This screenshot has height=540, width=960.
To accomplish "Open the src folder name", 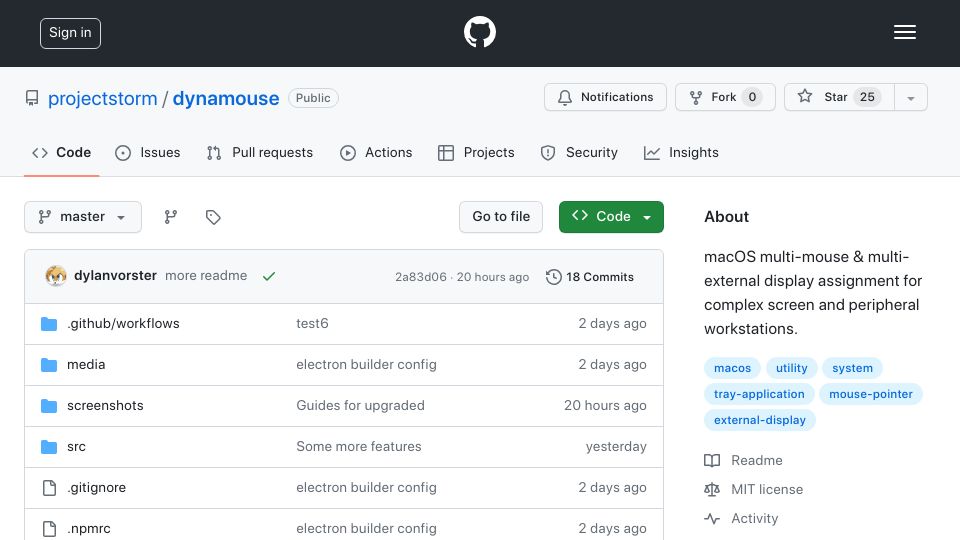I will click(76, 446).
